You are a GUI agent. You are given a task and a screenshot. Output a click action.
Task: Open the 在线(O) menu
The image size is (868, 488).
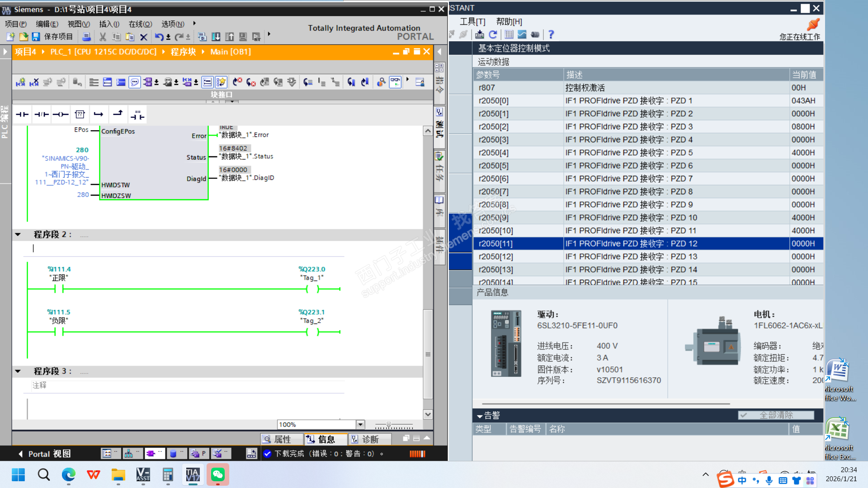[x=140, y=24]
